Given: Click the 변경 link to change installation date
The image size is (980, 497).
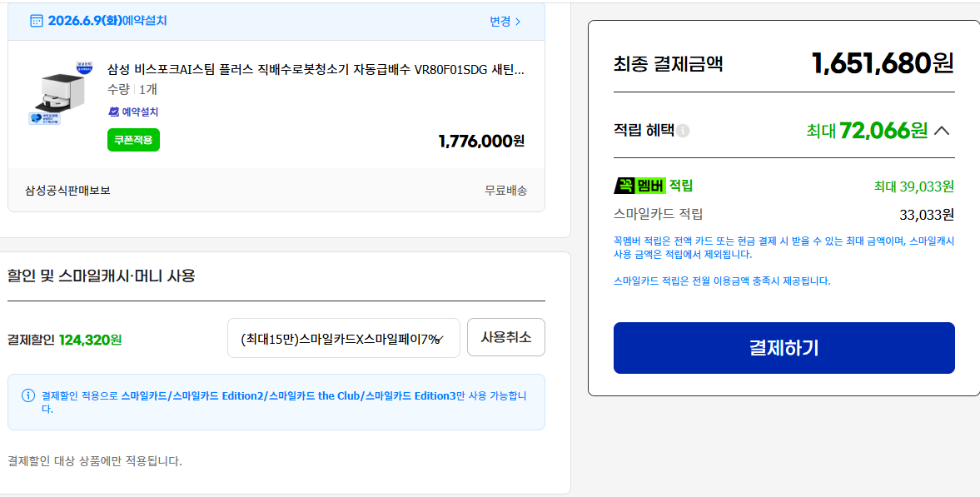Looking at the screenshot, I should pos(505,22).
